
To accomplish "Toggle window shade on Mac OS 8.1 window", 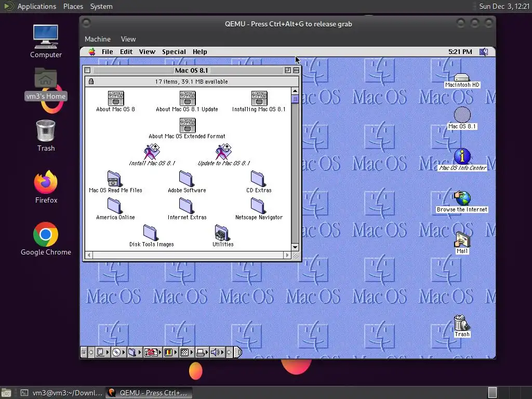I will tap(296, 70).
